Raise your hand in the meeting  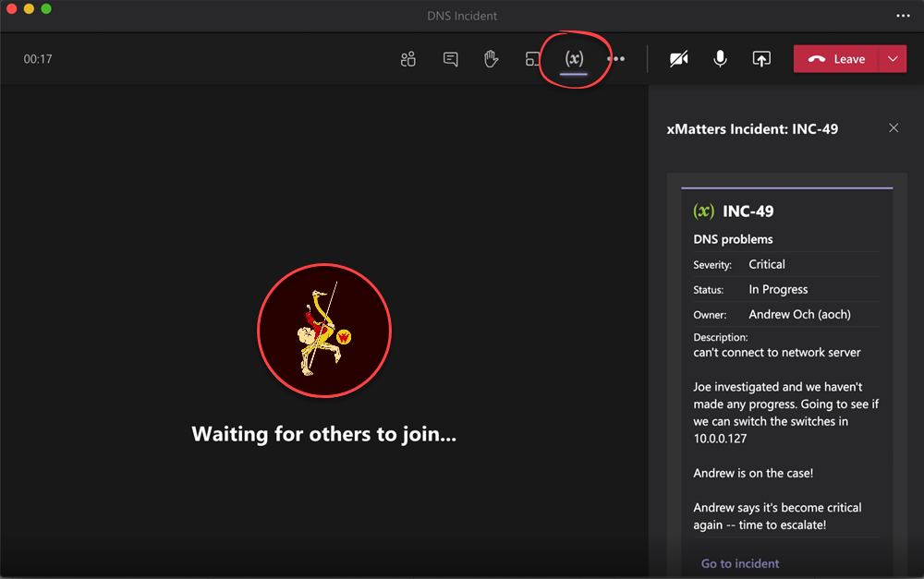coord(491,59)
